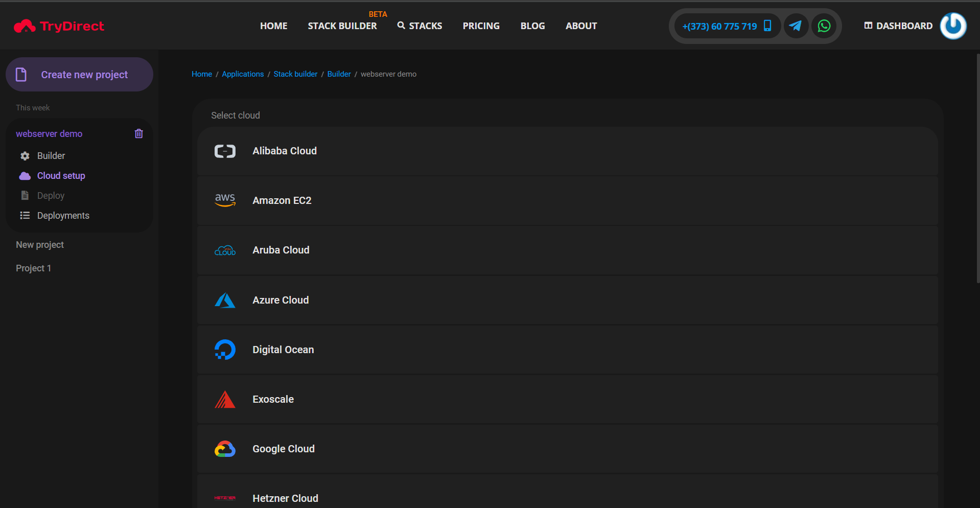Click the user profile power avatar
Viewport: 980px width, 508px height.
(x=953, y=26)
